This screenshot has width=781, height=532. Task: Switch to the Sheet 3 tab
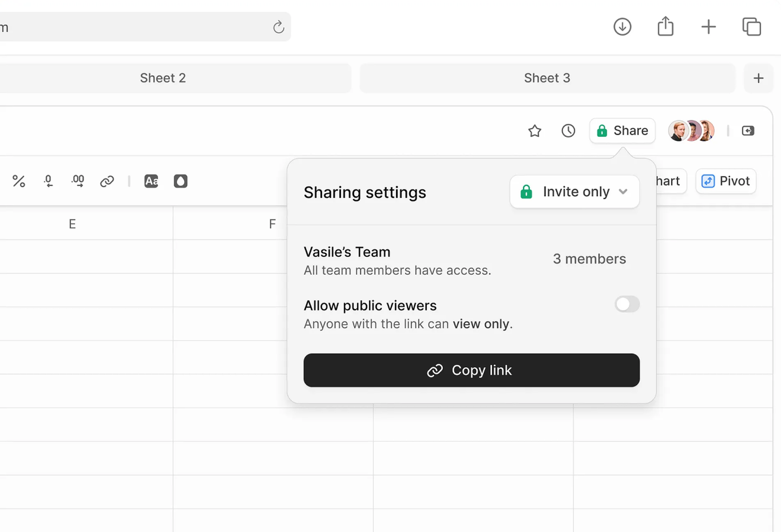tap(547, 78)
